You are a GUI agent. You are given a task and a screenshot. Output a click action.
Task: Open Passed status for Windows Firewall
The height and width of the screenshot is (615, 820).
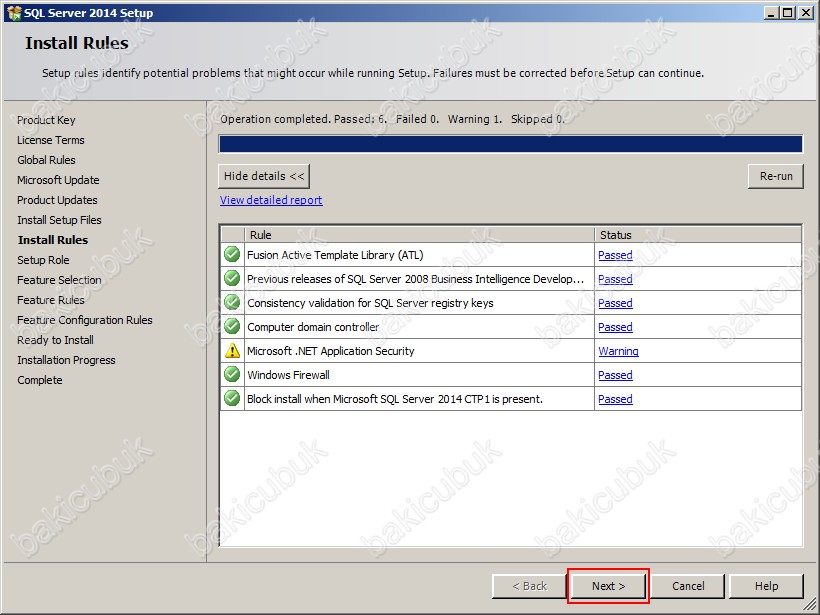615,375
